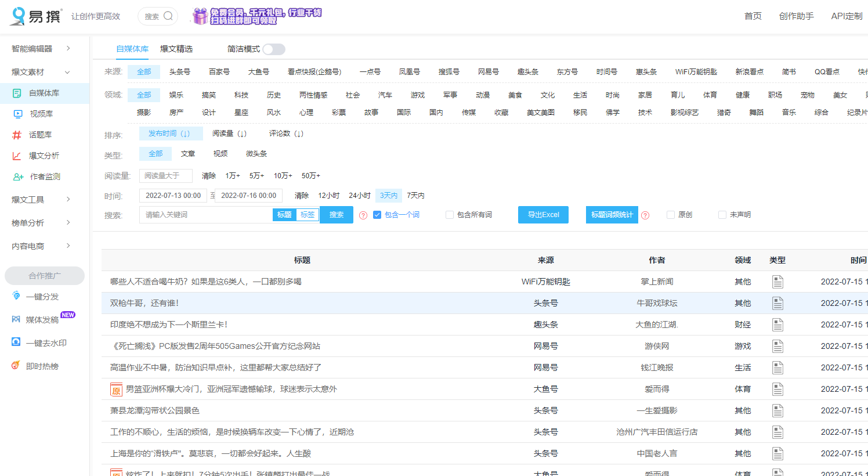
Task: Check the 未声明 checkbox
Action: tap(722, 215)
